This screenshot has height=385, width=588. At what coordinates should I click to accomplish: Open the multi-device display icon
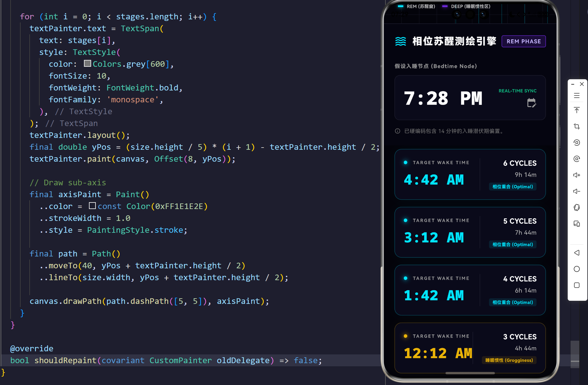[x=577, y=224]
